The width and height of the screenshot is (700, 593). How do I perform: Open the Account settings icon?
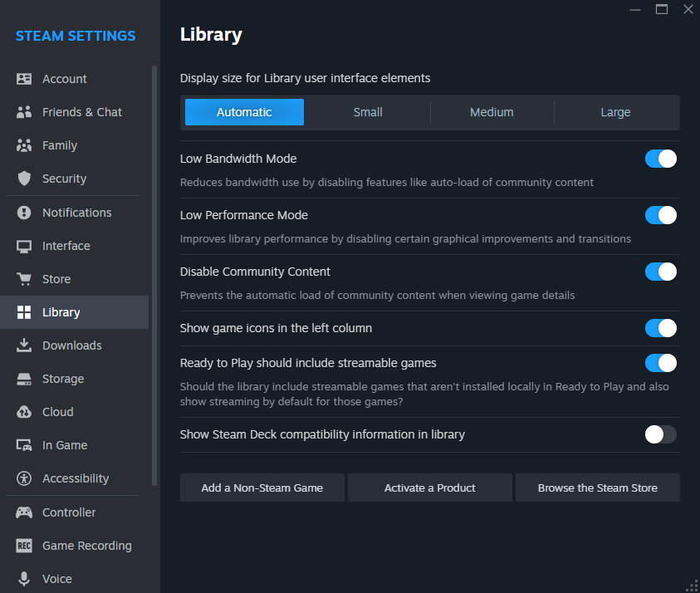tap(25, 78)
